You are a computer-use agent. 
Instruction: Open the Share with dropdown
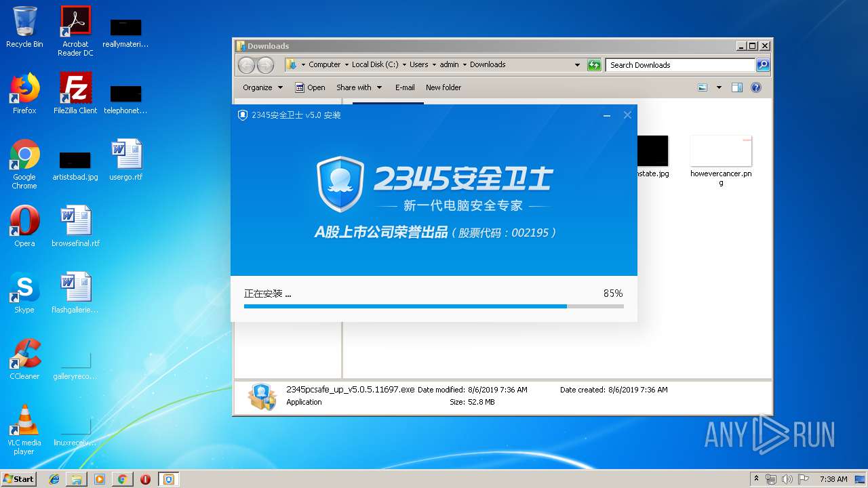coord(359,87)
